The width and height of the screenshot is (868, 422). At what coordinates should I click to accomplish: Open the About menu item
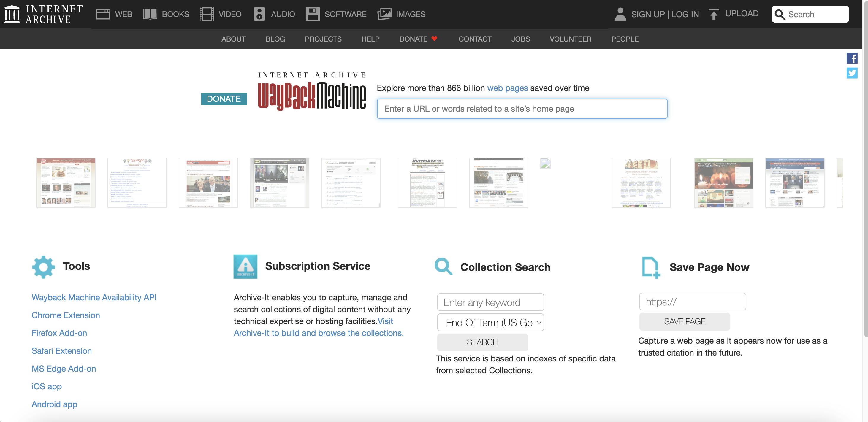234,39
